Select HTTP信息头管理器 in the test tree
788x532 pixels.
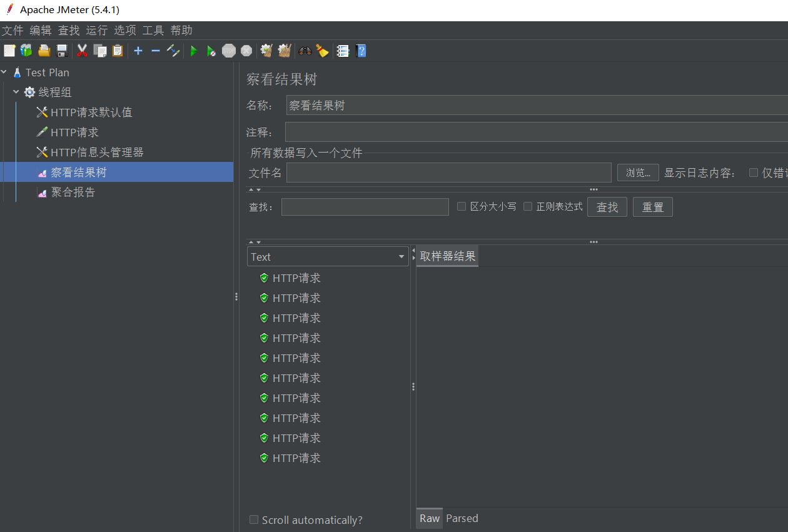click(x=97, y=153)
